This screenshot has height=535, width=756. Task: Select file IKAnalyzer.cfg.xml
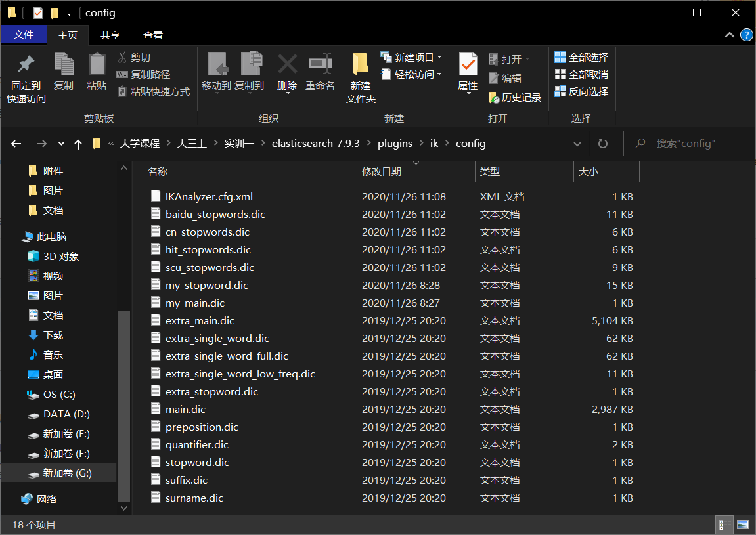click(x=209, y=197)
